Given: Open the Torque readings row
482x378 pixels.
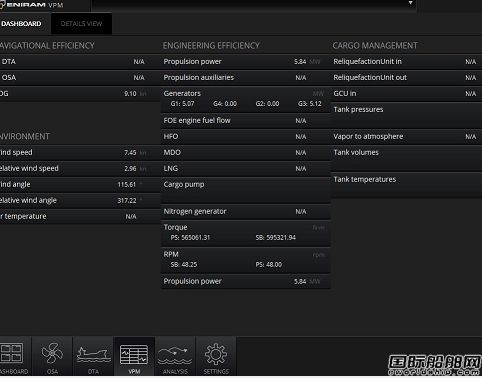Looking at the screenshot, I should pos(245,233).
